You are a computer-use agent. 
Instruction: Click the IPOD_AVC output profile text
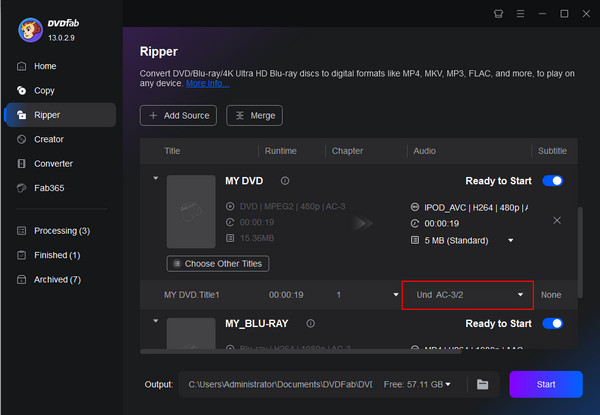(x=476, y=208)
